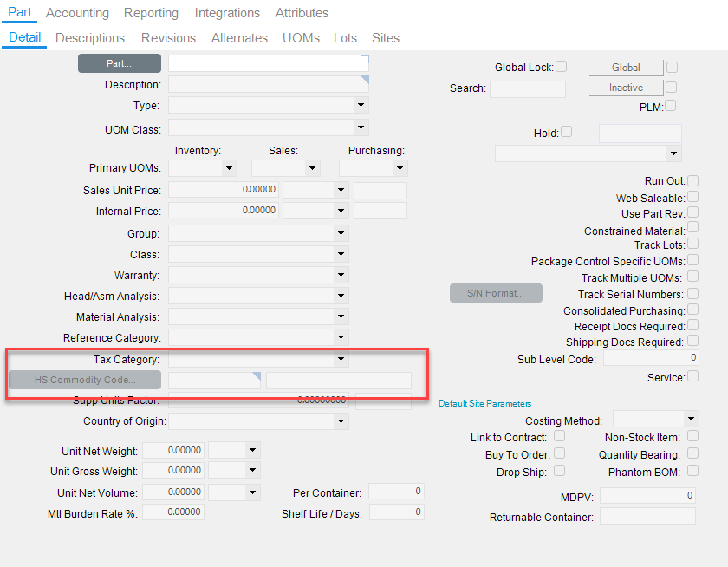Open Unit Net Weight UOM dropdown

pos(252,450)
